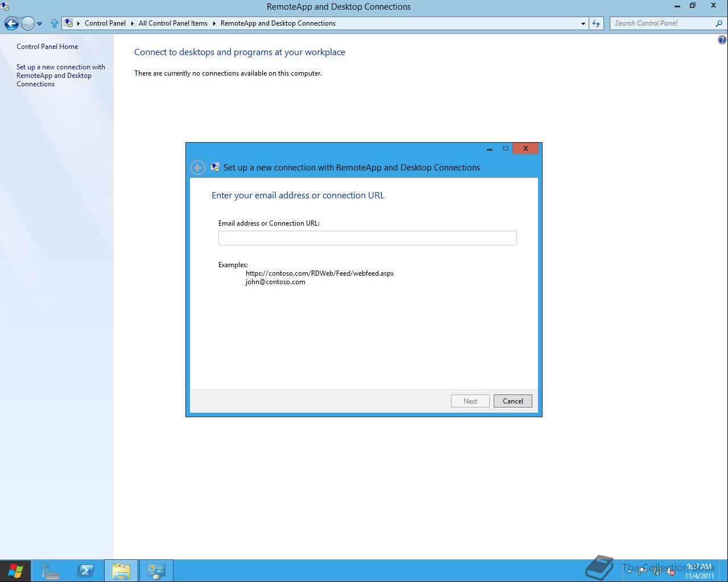
Task: Open Server Manager from the taskbar
Action: (51, 571)
